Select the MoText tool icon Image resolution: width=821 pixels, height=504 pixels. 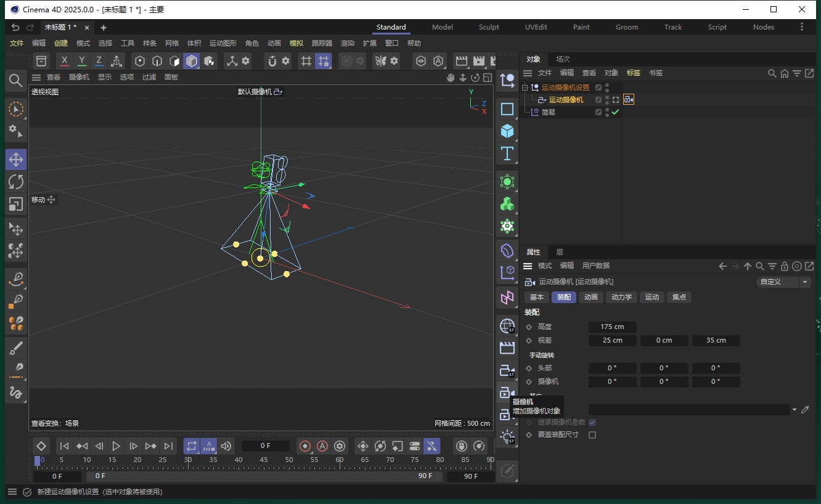507,154
